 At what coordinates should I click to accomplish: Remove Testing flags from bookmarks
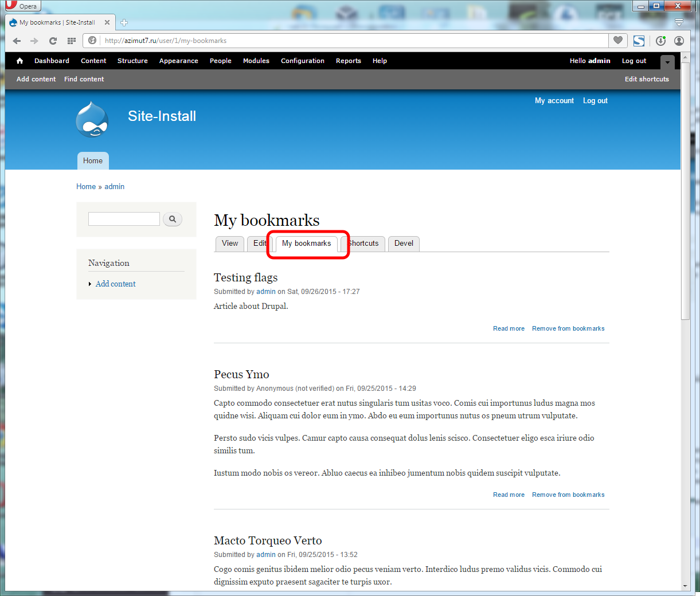pyautogui.click(x=568, y=329)
